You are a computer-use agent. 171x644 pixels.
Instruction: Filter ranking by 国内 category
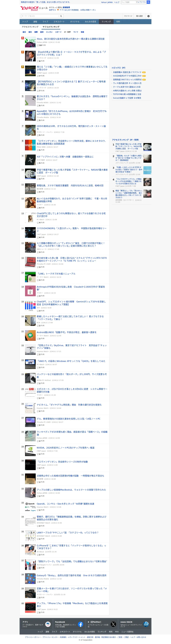tap(30, 32)
